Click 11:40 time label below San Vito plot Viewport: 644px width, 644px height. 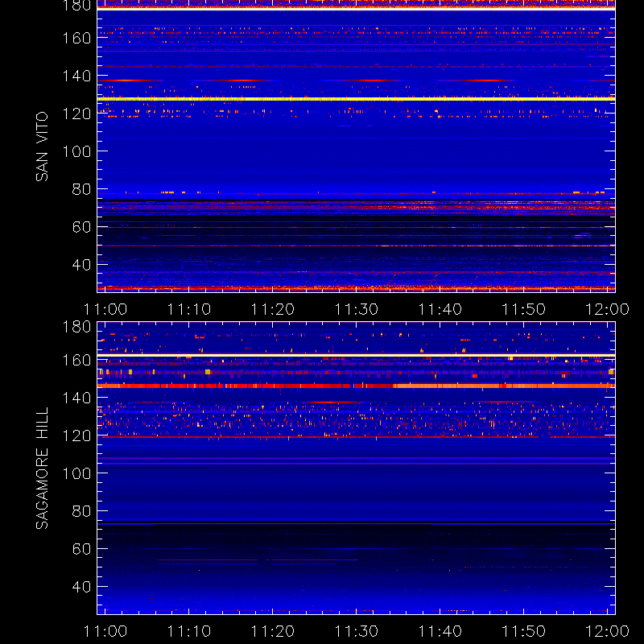440,309
